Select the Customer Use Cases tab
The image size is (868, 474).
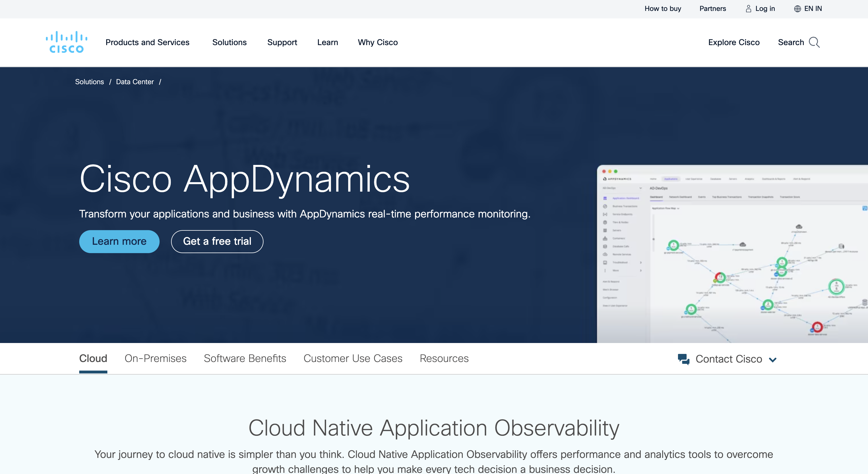352,358
